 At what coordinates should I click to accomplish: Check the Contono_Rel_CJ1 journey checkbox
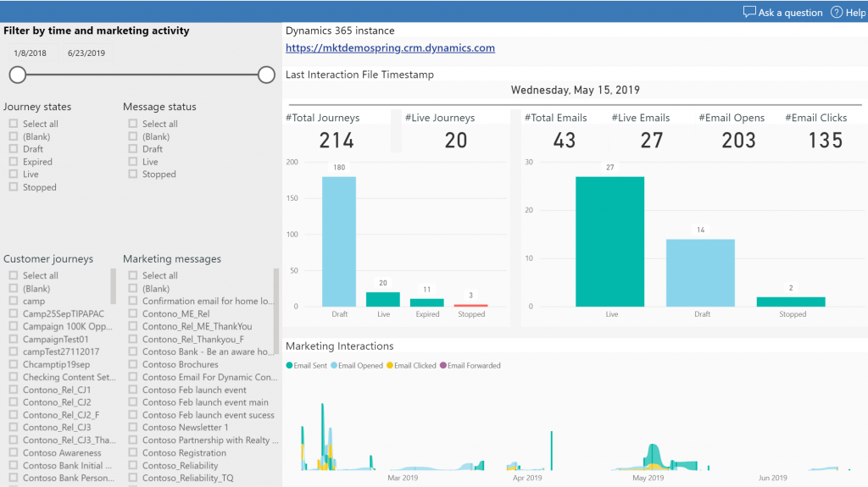click(14, 390)
